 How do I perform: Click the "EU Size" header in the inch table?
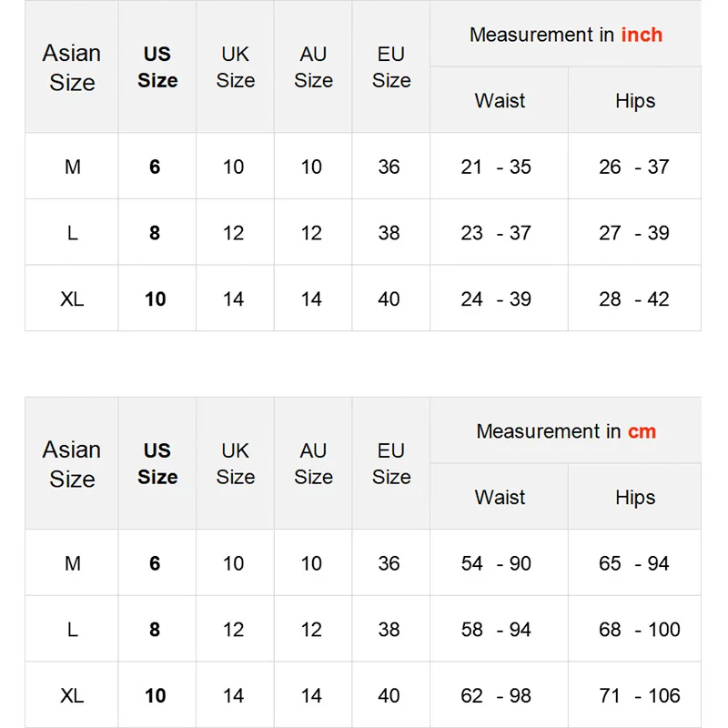391,67
